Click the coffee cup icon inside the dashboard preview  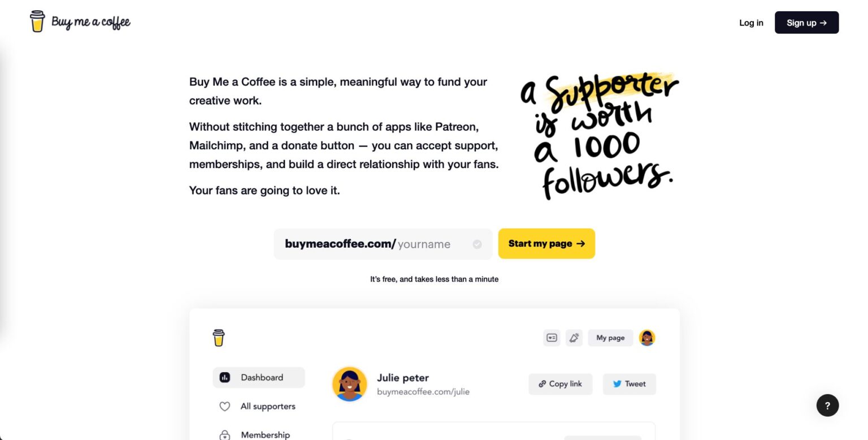pyautogui.click(x=219, y=337)
